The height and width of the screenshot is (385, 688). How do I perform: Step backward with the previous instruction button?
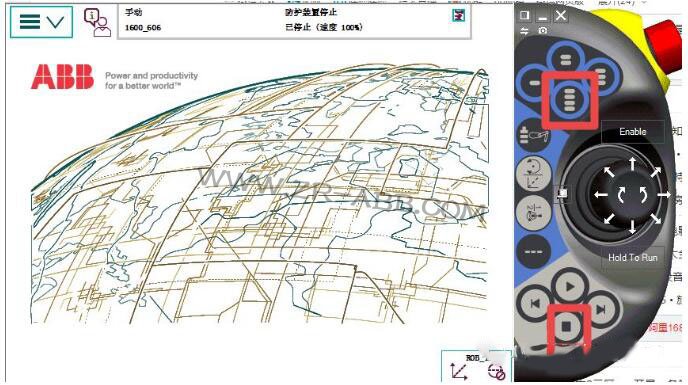pyautogui.click(x=535, y=303)
